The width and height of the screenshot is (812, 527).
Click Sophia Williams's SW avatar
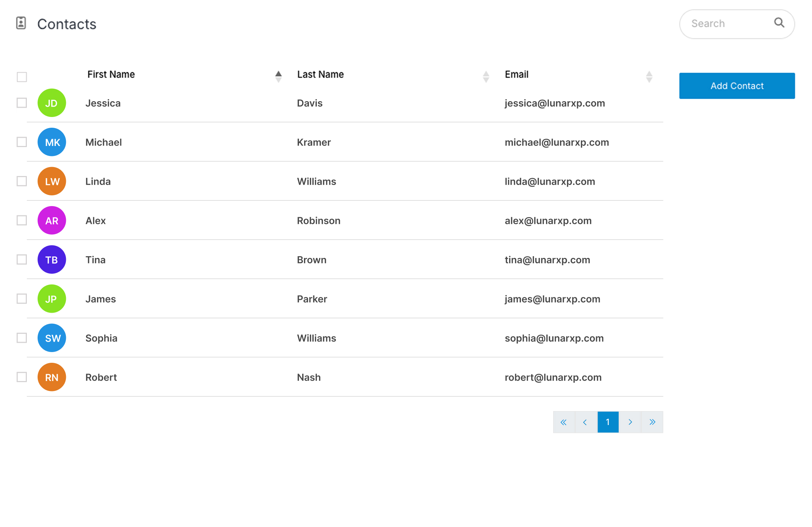(x=52, y=338)
